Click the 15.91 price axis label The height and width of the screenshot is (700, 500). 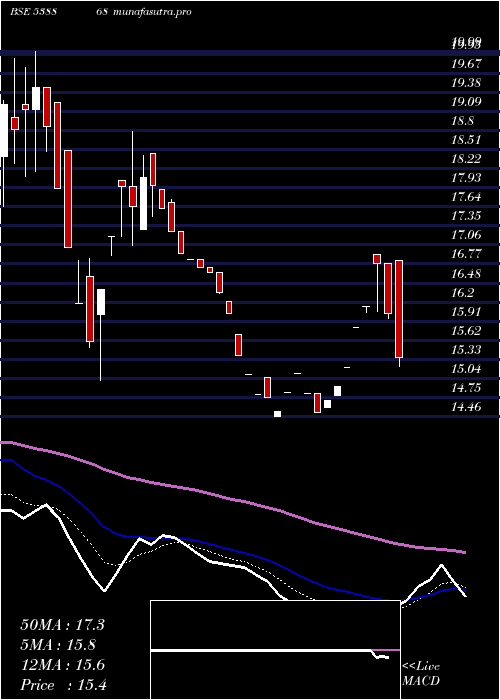(466, 312)
